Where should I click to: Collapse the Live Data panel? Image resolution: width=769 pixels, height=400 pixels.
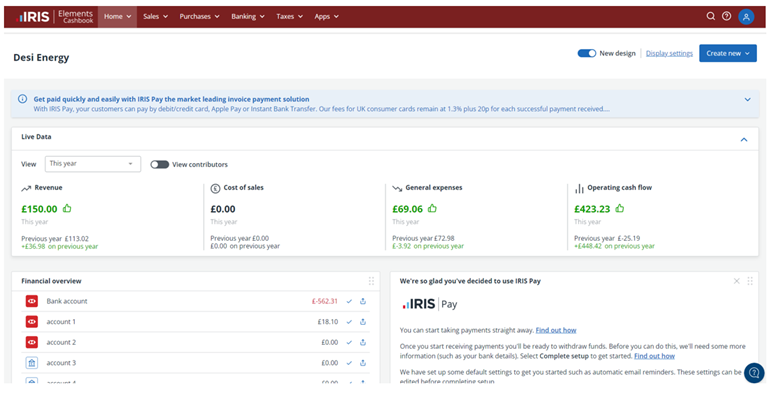click(743, 139)
